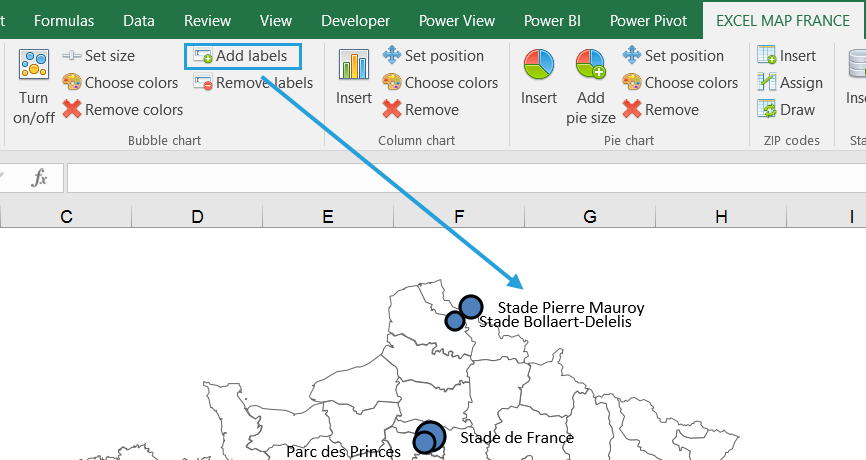Select the EXCEL MAP FRANCE tab
The height and width of the screenshot is (460, 866).
pos(783,21)
